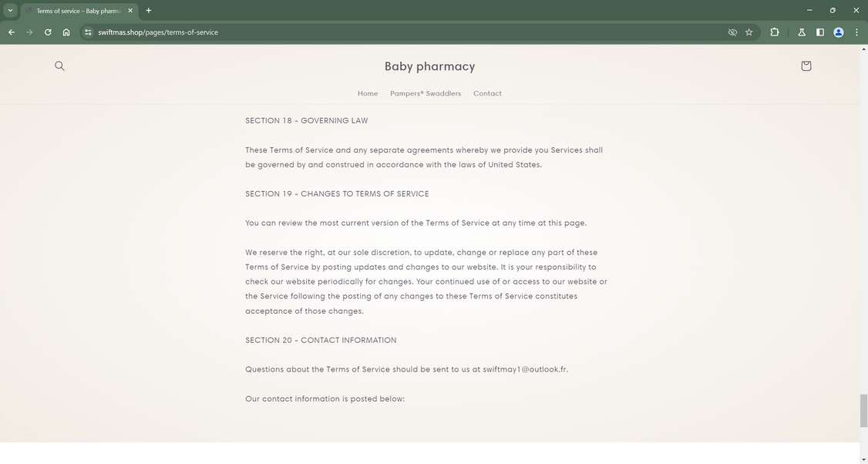Open the Pampers Swaddlers page

click(x=426, y=93)
